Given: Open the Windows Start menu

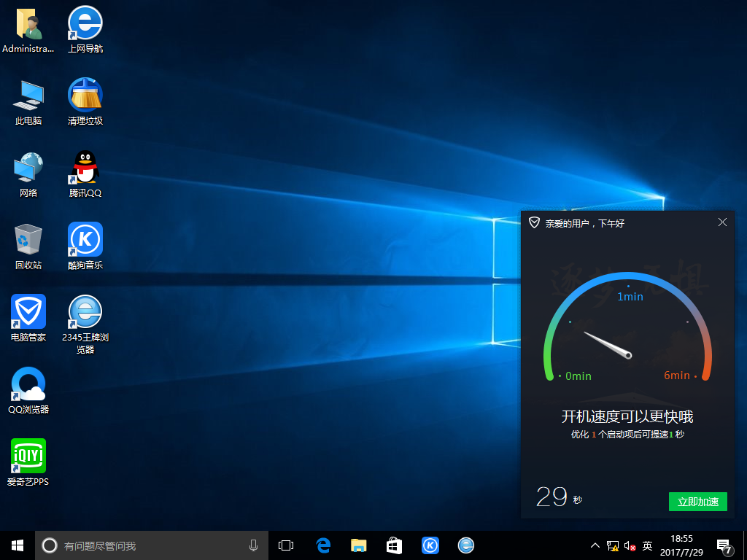Looking at the screenshot, I should click(x=18, y=545).
